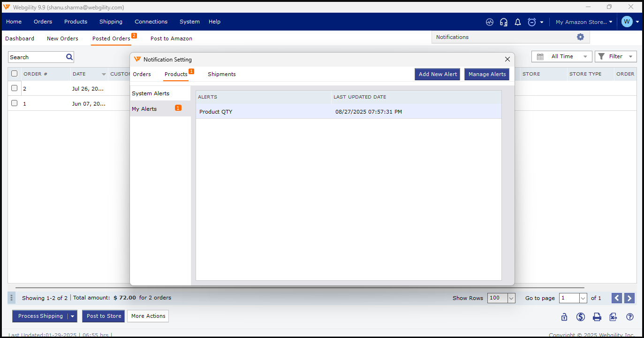Open the Connections menu
This screenshot has width=644, height=338.
[x=151, y=22]
